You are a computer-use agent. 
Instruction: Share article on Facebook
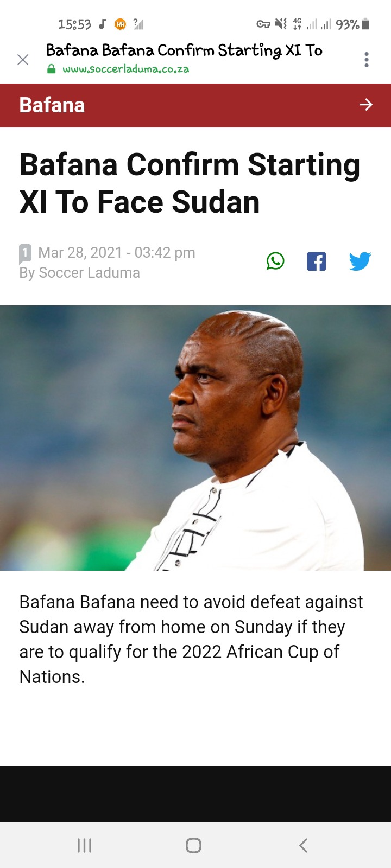coord(317,261)
